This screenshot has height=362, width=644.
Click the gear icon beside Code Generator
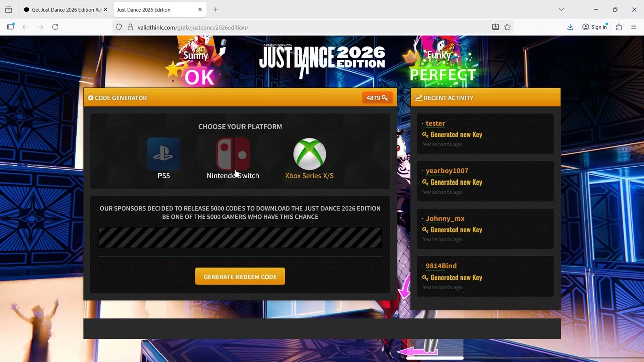pyautogui.click(x=91, y=98)
